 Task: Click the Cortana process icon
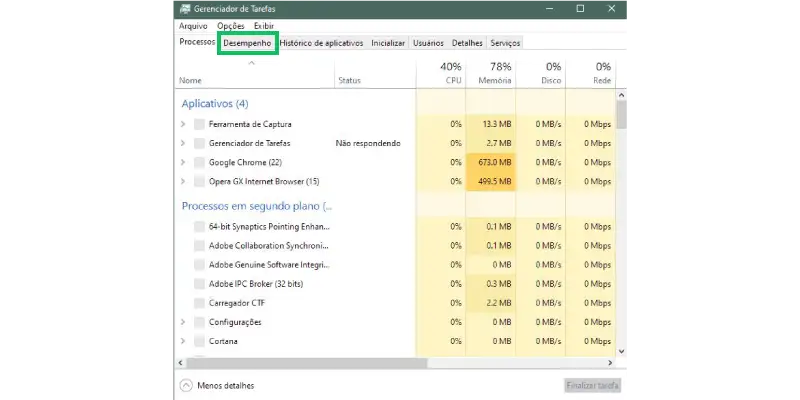[200, 341]
